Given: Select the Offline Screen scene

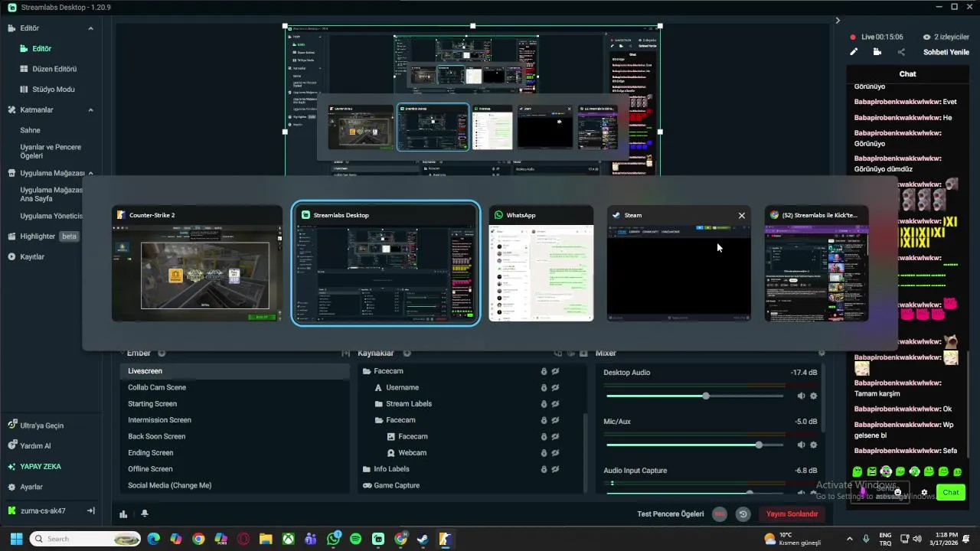Looking at the screenshot, I should pyautogui.click(x=234, y=469).
